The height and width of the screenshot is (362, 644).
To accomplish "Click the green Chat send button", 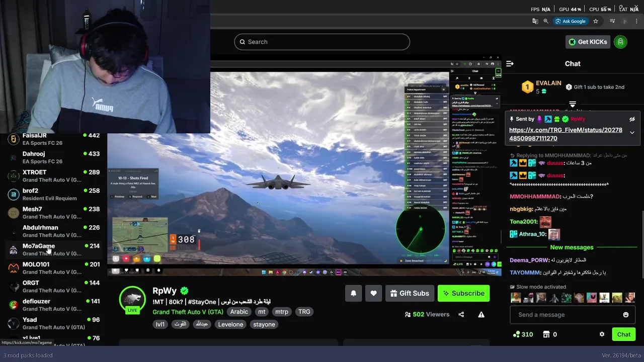I will 624,334.
